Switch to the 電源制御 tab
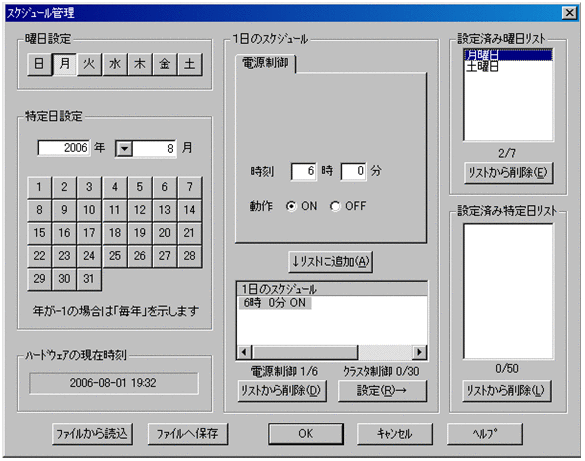 tap(265, 63)
